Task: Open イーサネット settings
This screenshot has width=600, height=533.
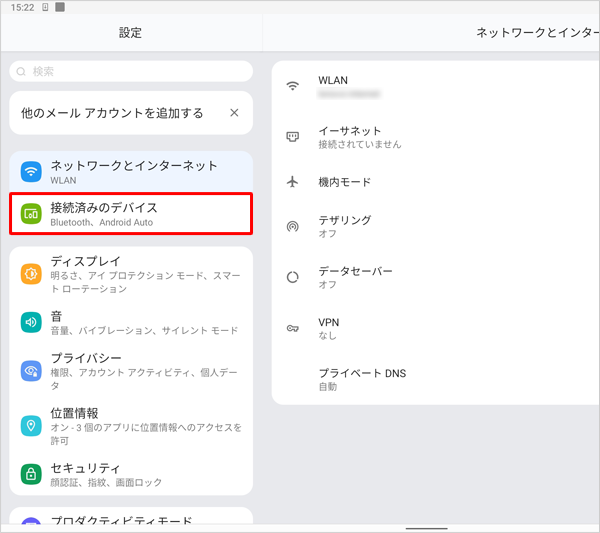Action: tap(435, 137)
